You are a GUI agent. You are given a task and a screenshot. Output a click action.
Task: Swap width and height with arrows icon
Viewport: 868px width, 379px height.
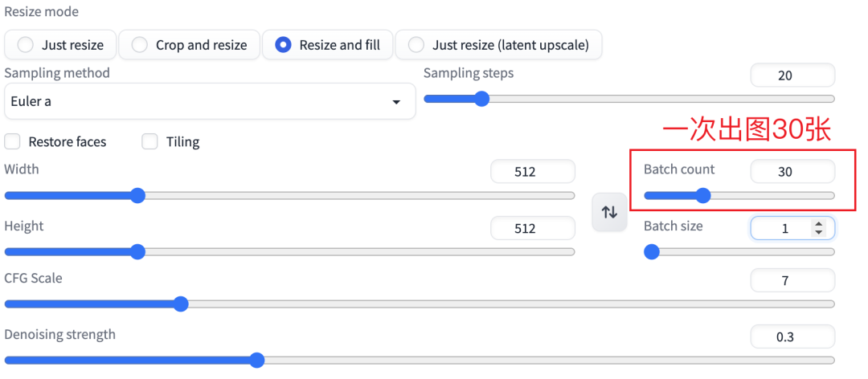coord(609,212)
